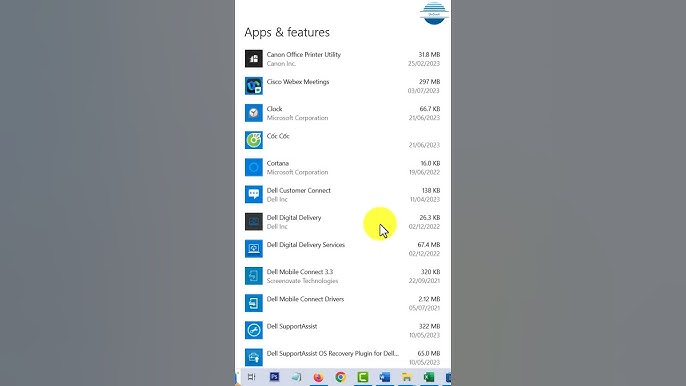Click the Clock app icon
The width and height of the screenshot is (686, 386).
coord(254,113)
